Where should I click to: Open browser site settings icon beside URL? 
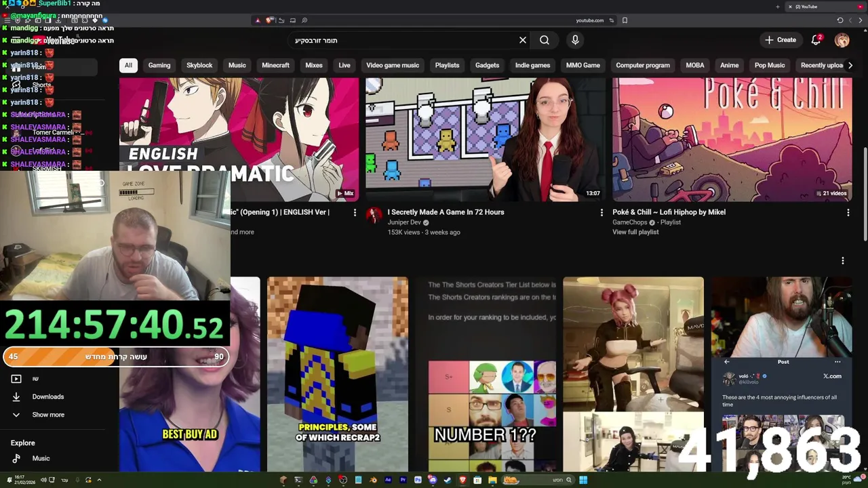pyautogui.click(x=612, y=20)
